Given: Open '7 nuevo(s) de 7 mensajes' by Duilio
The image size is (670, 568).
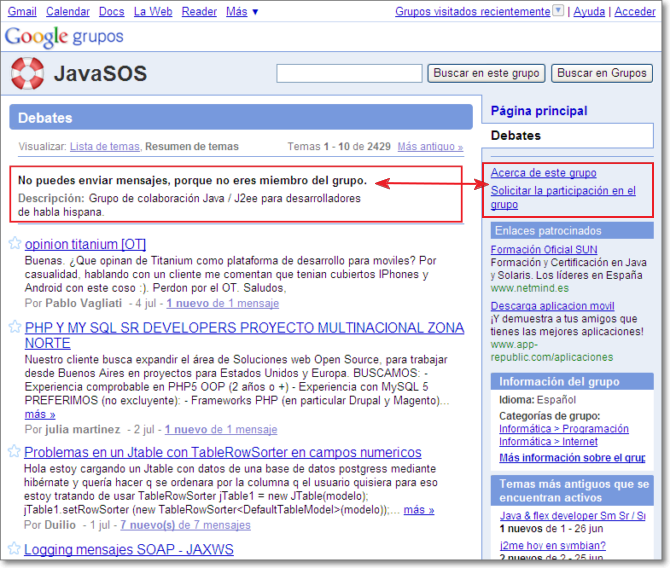Looking at the screenshot, I should (x=185, y=525).
